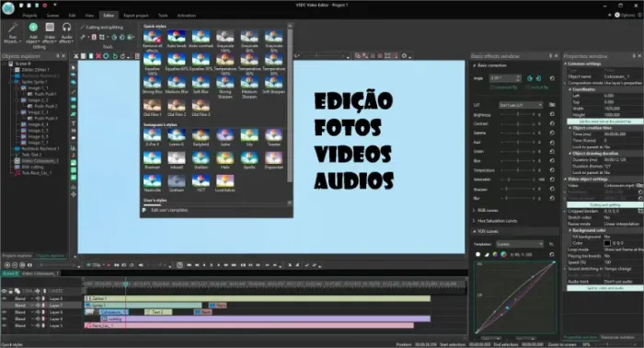Collapse the Coordinates property group
This screenshot has width=644, height=348.
coord(569,89)
